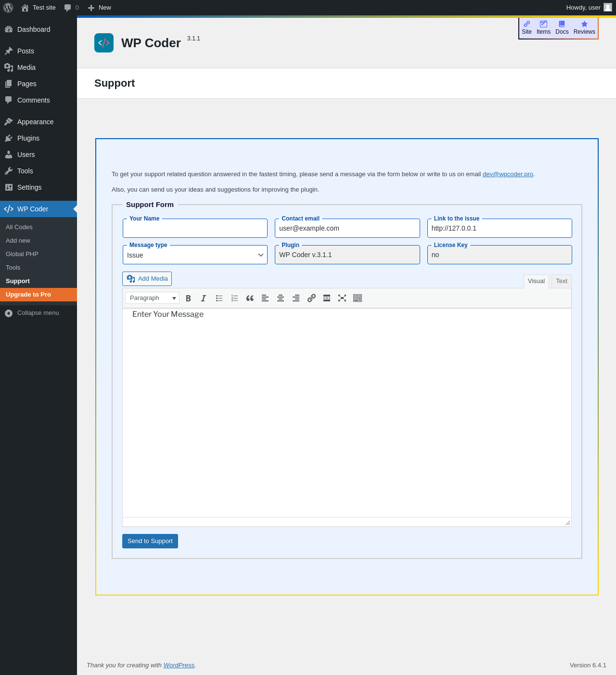Insert a numbered list
The image size is (616, 675).
click(234, 298)
